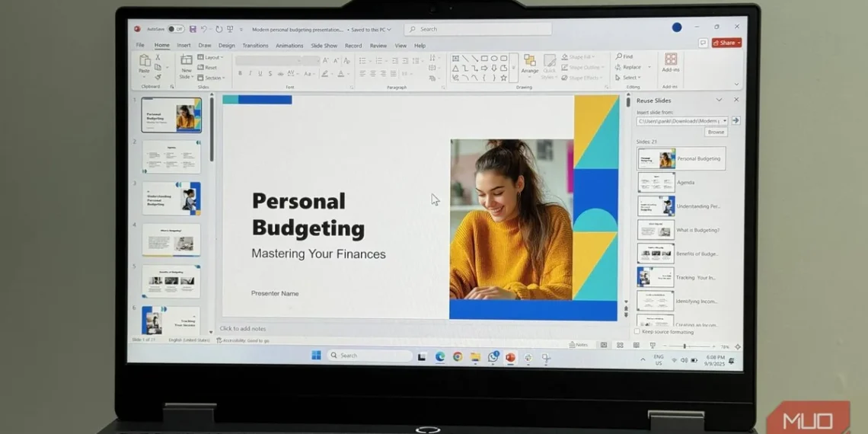Click the Browse button in Reuse Slides
The width and height of the screenshot is (868, 434).
(x=715, y=132)
